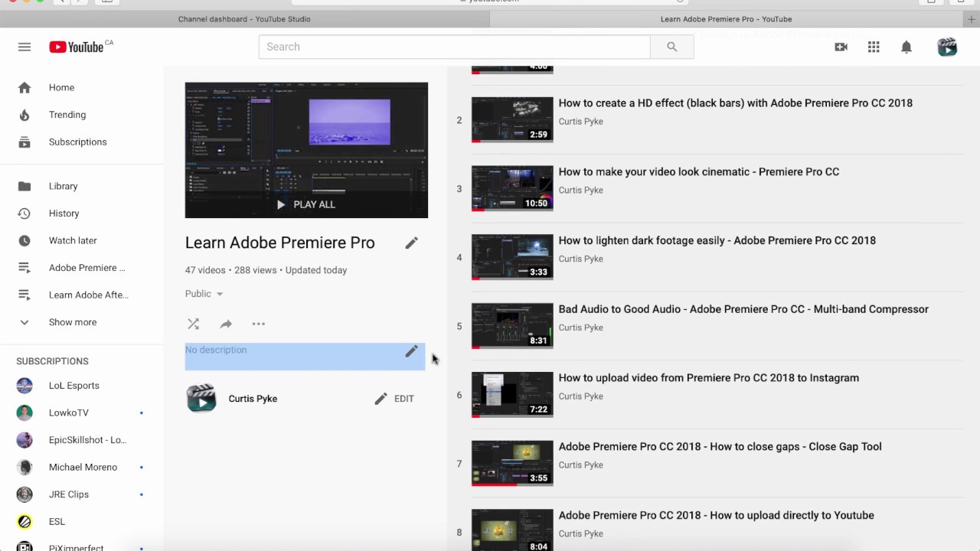
Task: Open the lighten dark footage thumbnail
Action: point(512,257)
